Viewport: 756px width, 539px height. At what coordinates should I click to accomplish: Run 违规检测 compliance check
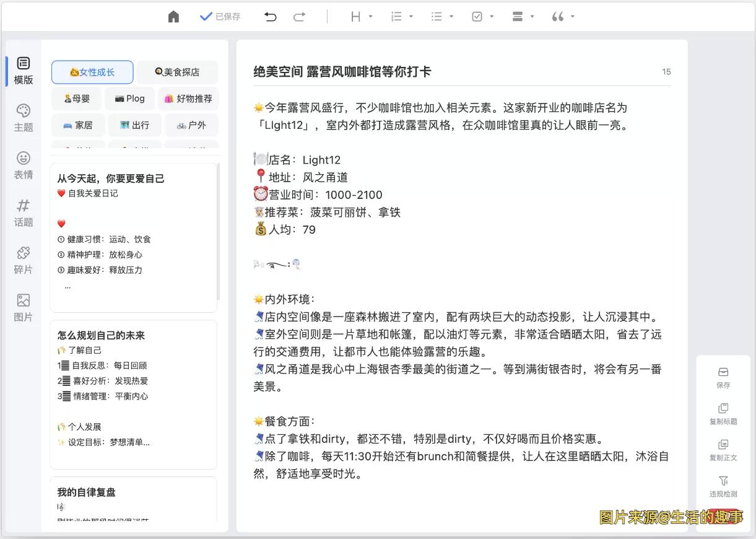723,487
